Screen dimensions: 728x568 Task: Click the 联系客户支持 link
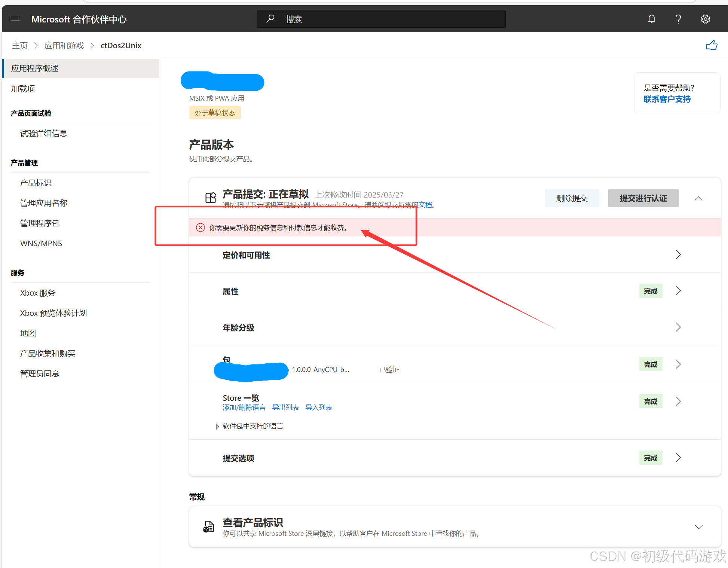coord(667,99)
